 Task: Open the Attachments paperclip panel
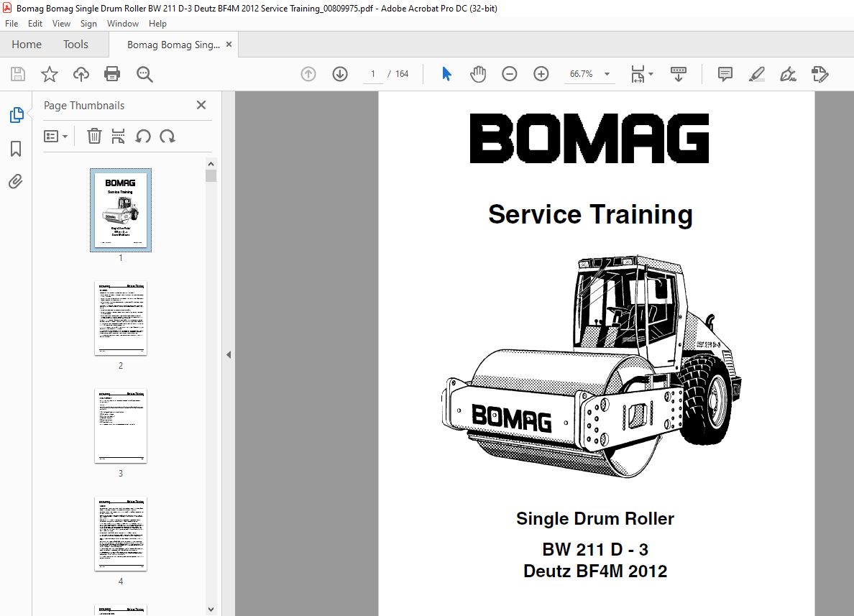pyautogui.click(x=16, y=181)
